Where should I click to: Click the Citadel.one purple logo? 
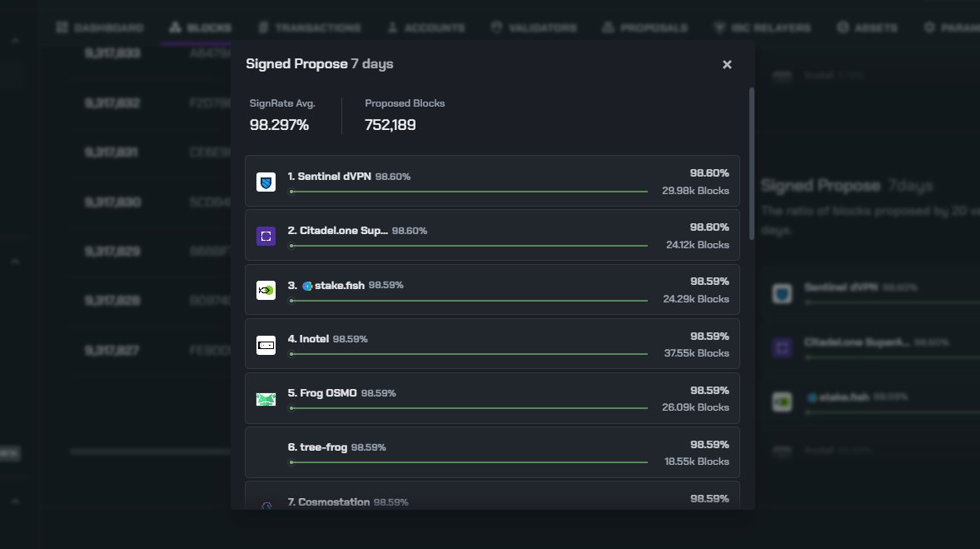pyautogui.click(x=266, y=236)
